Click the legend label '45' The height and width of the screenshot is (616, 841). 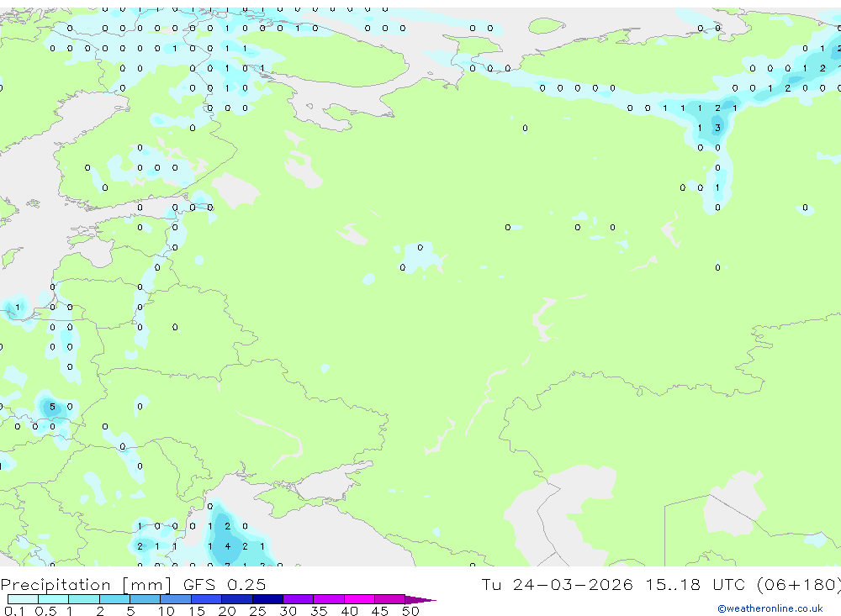pyautogui.click(x=380, y=611)
